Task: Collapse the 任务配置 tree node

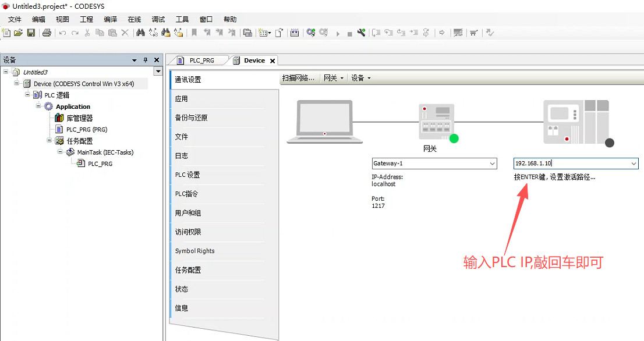Action: [x=49, y=140]
